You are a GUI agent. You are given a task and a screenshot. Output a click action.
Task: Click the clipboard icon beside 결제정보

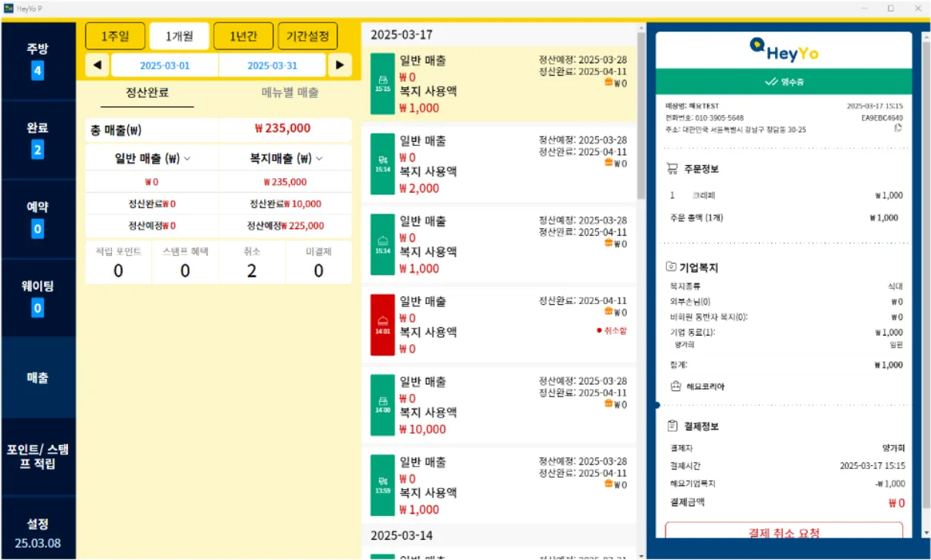[x=672, y=426]
